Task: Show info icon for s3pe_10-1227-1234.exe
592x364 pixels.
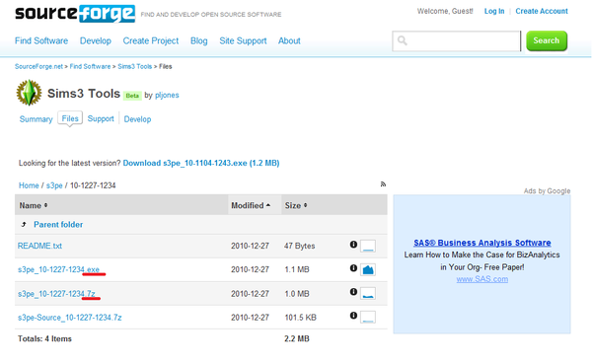Action: 353,268
